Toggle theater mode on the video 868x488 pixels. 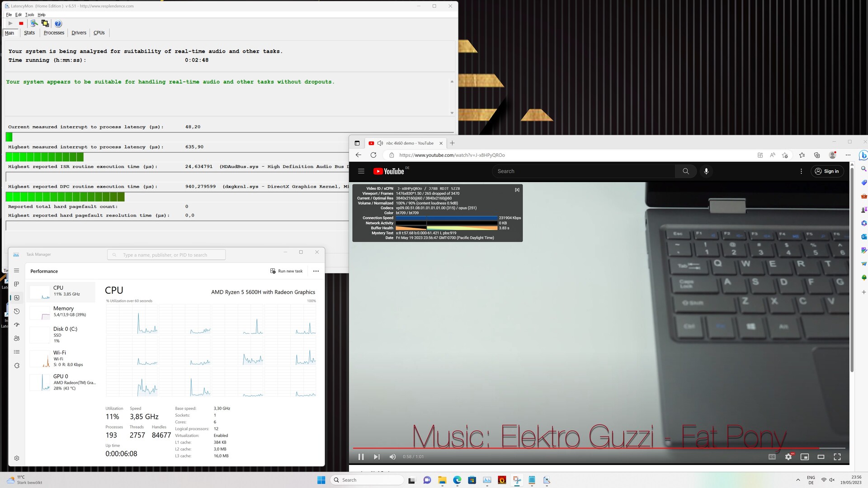coord(821,457)
